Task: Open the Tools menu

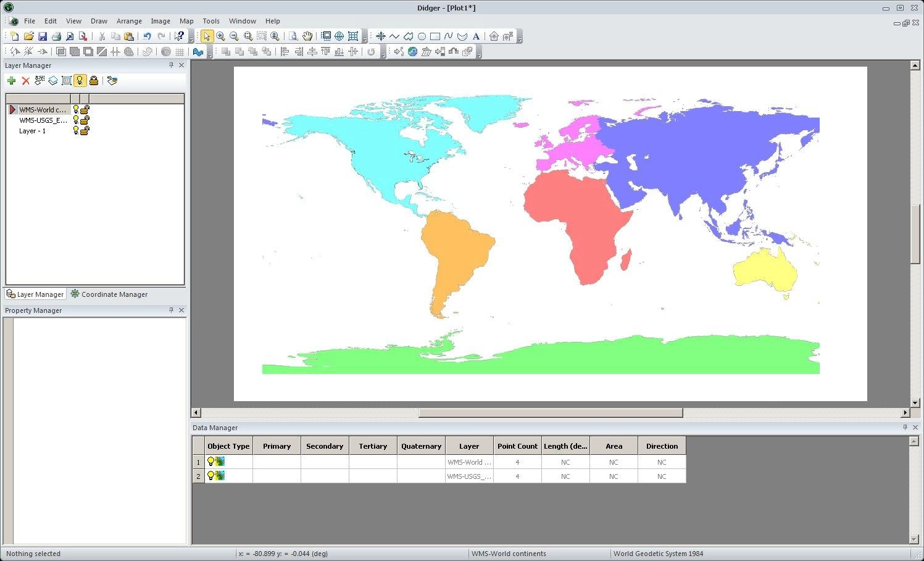Action: 211,21
